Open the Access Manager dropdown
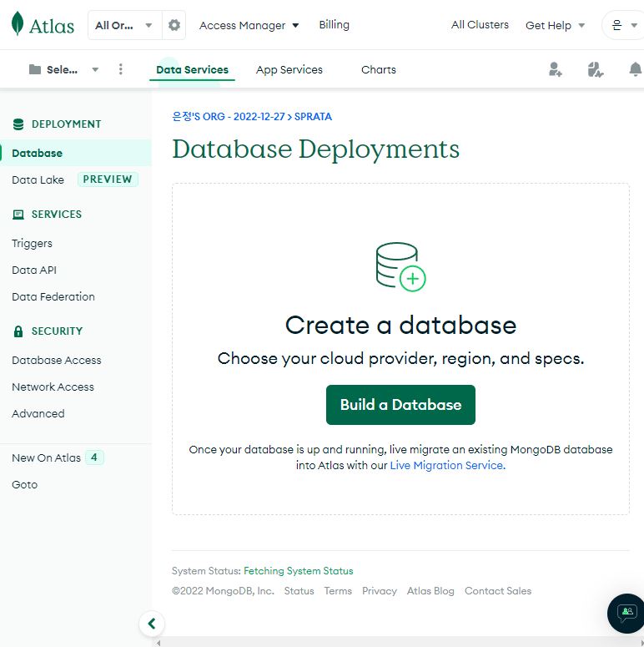 249,25
